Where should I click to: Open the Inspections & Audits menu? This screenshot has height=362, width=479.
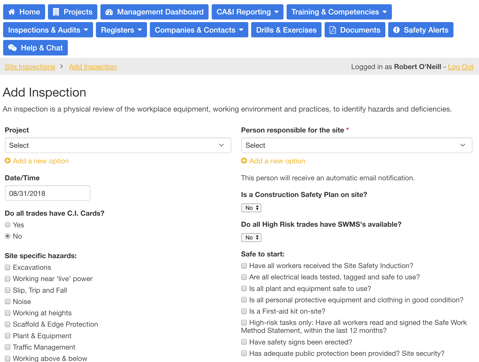point(48,30)
